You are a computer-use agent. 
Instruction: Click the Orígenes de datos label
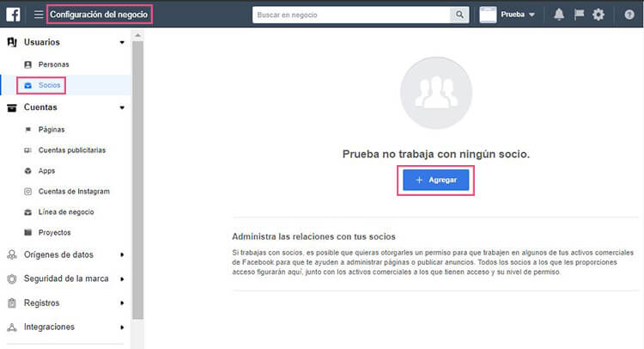[58, 254]
